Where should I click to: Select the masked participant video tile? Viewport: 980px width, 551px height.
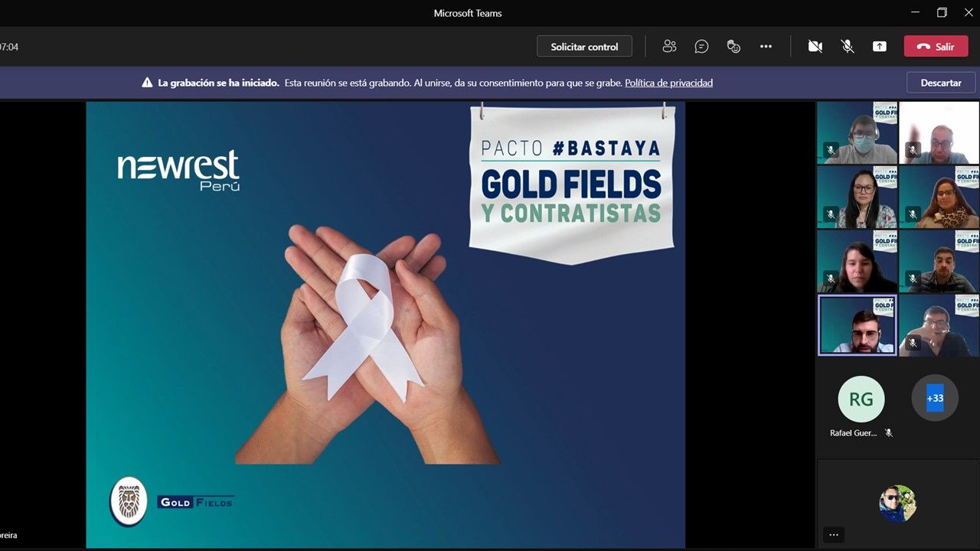click(857, 133)
